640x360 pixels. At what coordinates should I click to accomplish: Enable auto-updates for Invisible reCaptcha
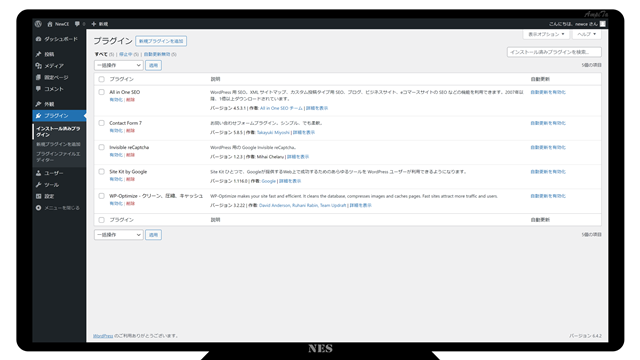coord(548,147)
